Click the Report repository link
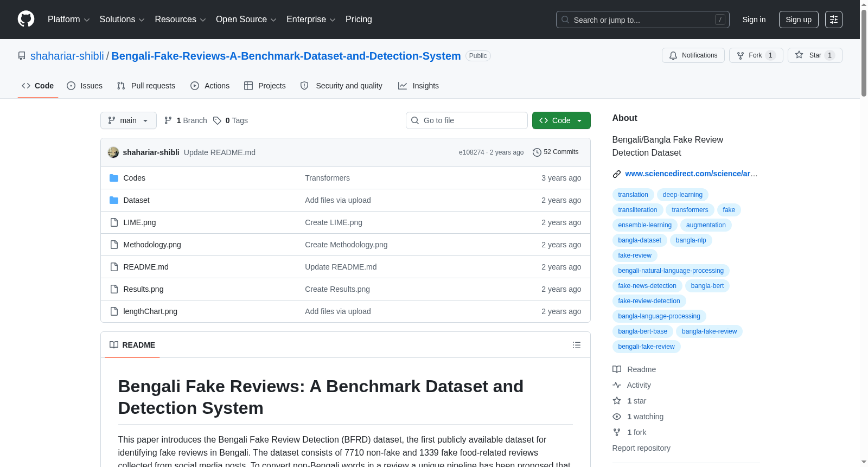Image resolution: width=868 pixels, height=467 pixels. tap(641, 448)
